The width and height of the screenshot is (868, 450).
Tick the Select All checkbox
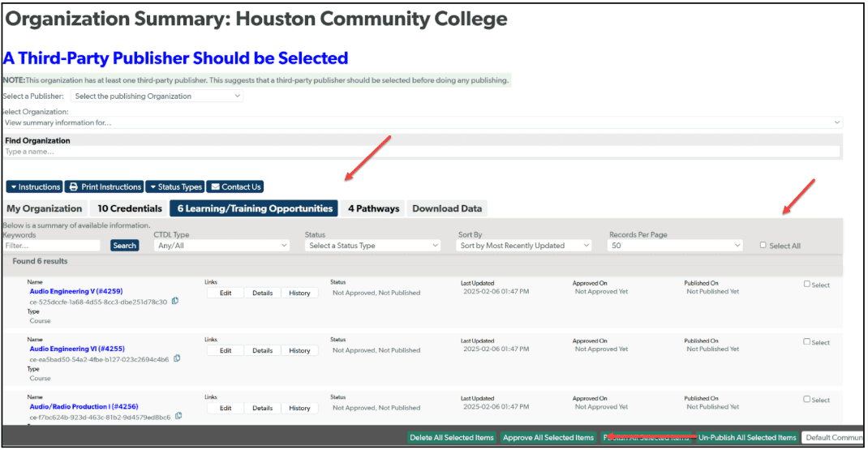click(x=763, y=245)
